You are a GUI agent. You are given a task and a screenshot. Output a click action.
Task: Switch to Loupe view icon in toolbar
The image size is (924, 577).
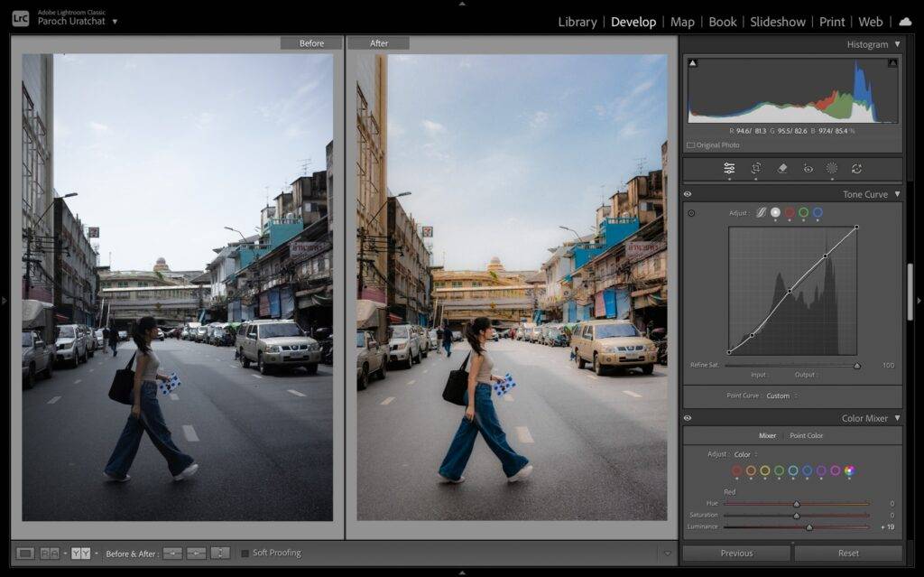25,553
